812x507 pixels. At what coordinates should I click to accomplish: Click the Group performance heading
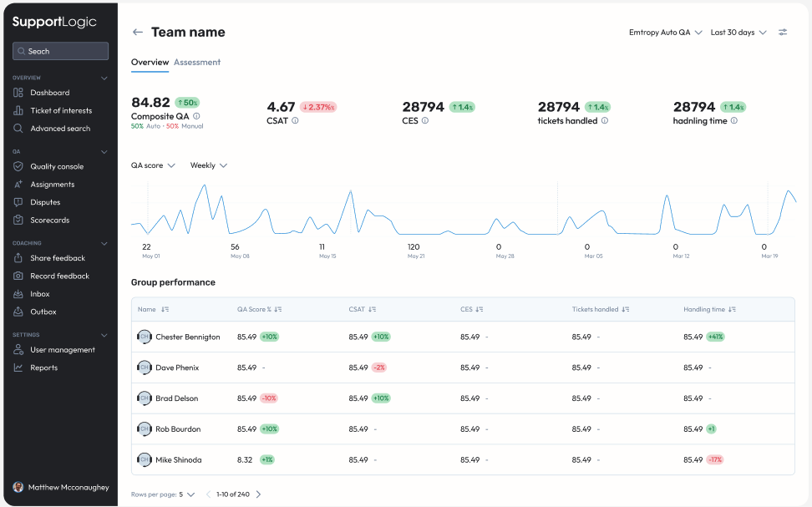tap(173, 282)
